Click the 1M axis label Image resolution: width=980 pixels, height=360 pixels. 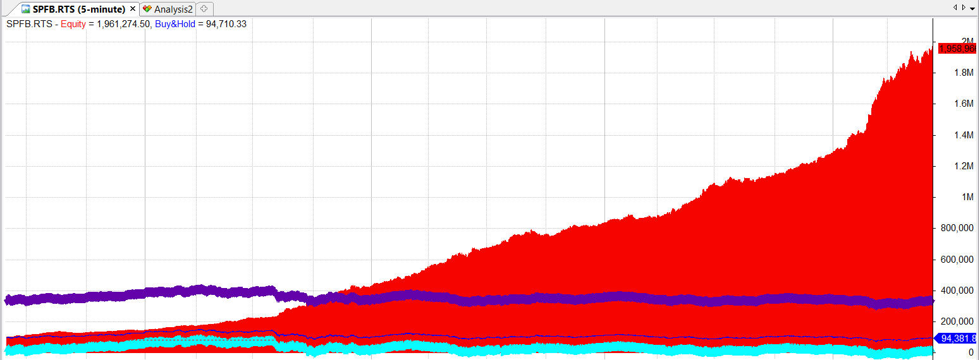[967, 197]
